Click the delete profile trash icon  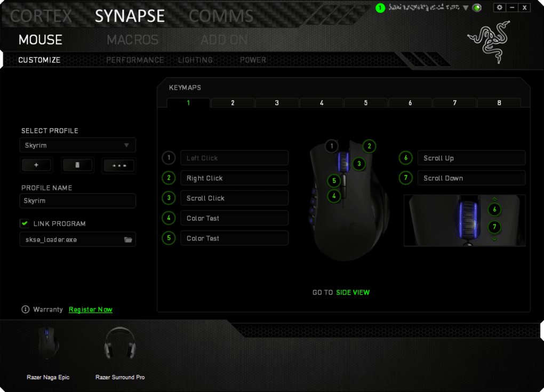[77, 165]
